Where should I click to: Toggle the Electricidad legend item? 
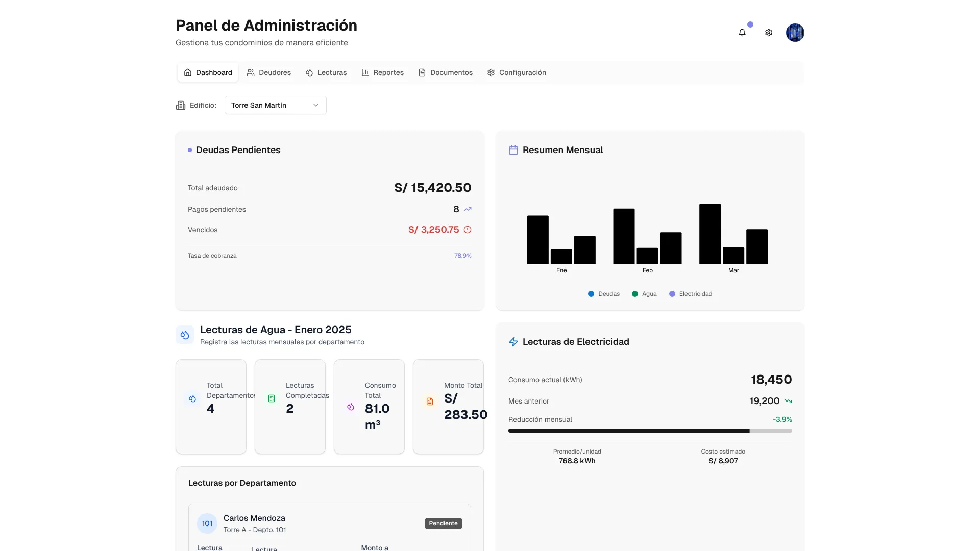[x=690, y=294]
